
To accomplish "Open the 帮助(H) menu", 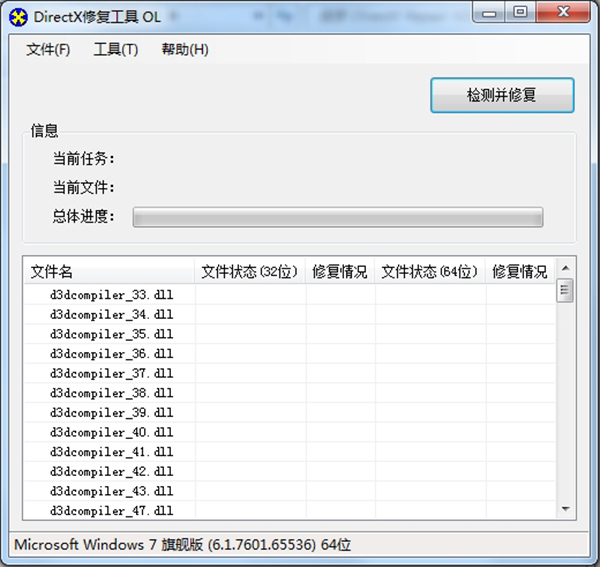I will (185, 49).
